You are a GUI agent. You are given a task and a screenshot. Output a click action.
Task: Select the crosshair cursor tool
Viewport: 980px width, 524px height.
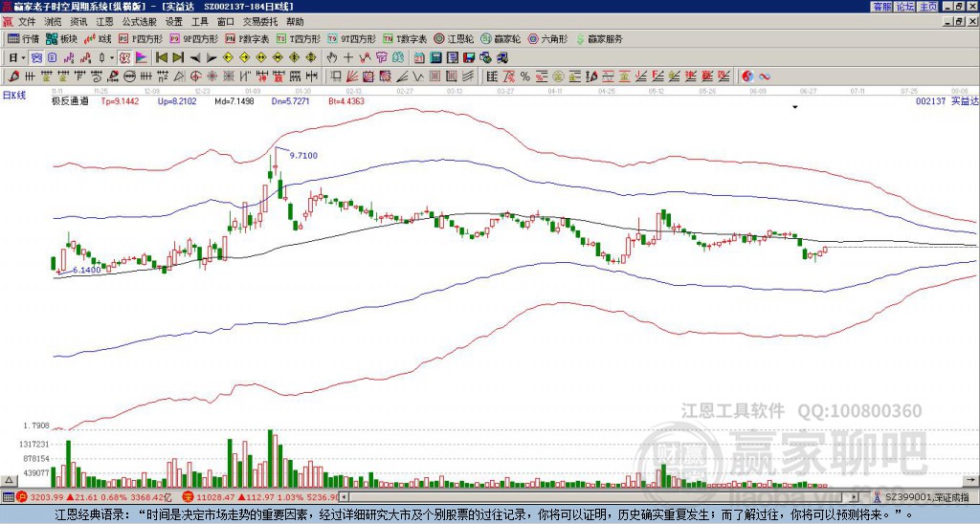point(348,58)
